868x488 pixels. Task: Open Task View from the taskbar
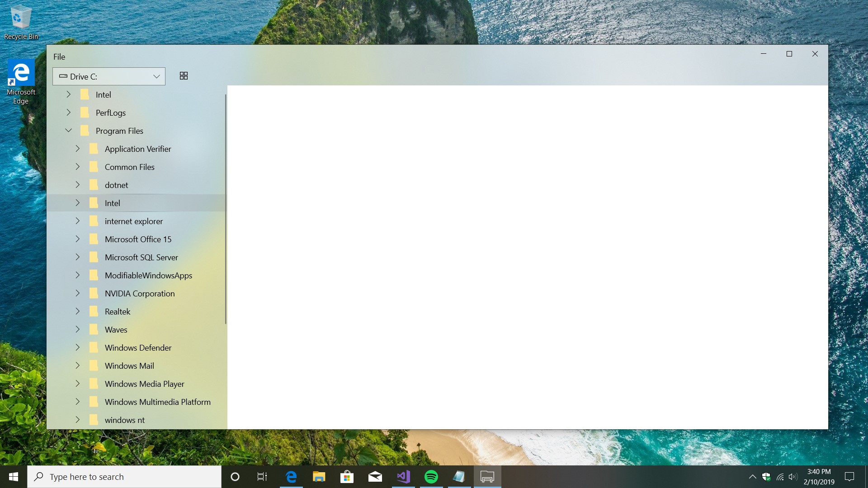261,476
